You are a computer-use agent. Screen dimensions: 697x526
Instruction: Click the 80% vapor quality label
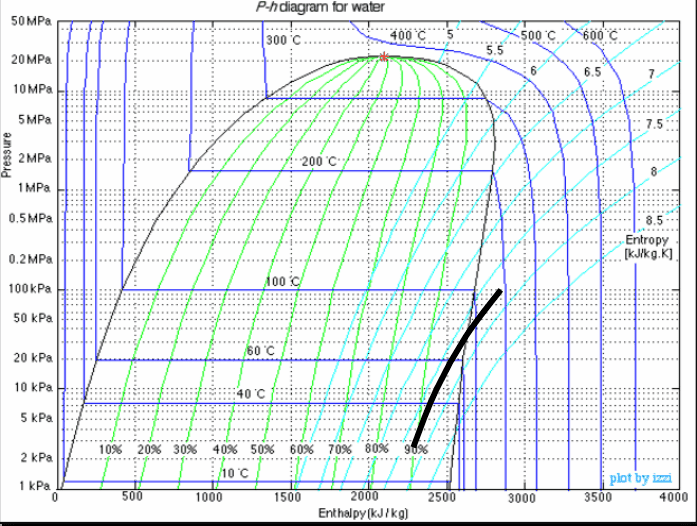coord(376,449)
